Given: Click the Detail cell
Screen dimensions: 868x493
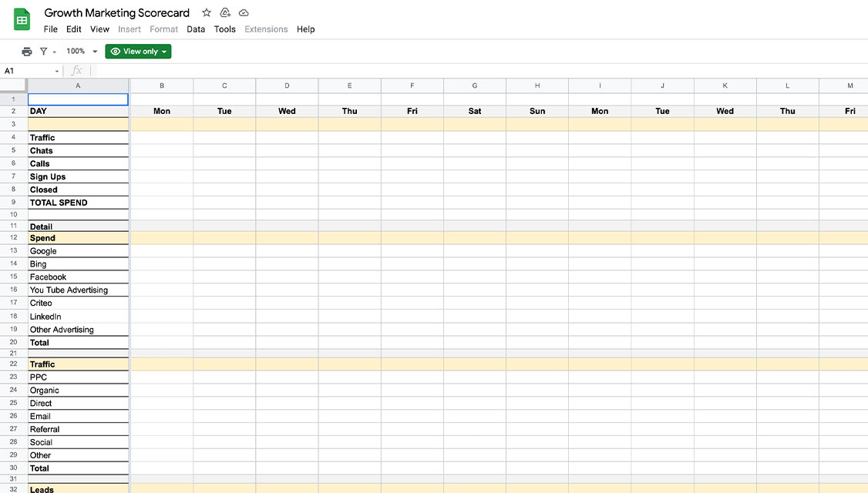Looking at the screenshot, I should 78,226.
